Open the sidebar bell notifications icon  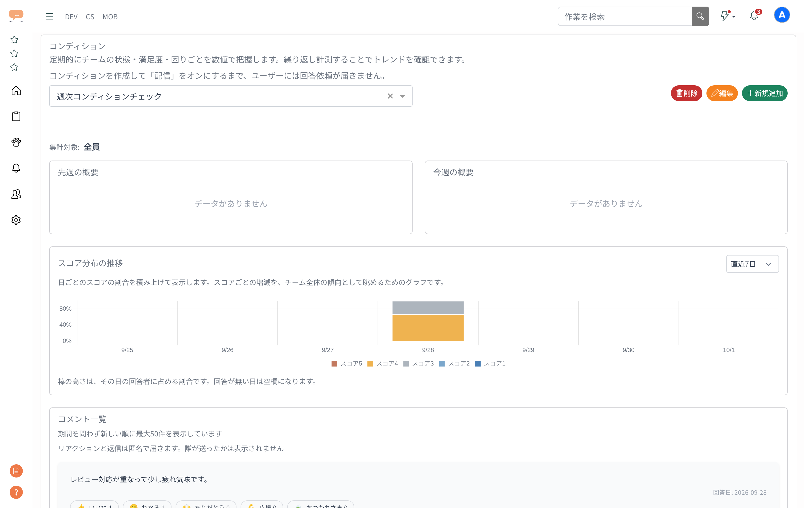[16, 168]
